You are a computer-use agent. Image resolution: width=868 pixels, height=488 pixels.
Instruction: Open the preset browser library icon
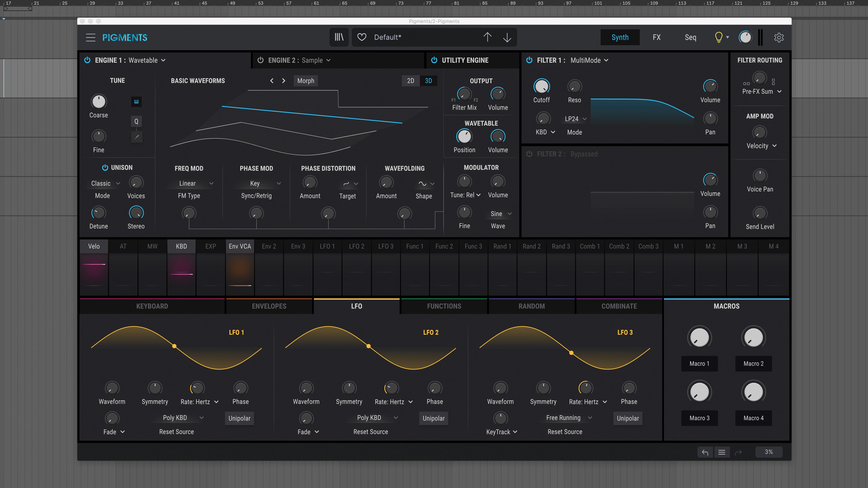pyautogui.click(x=339, y=37)
